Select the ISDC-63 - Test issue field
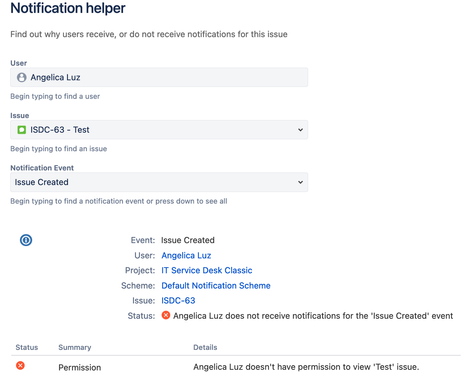 point(159,130)
